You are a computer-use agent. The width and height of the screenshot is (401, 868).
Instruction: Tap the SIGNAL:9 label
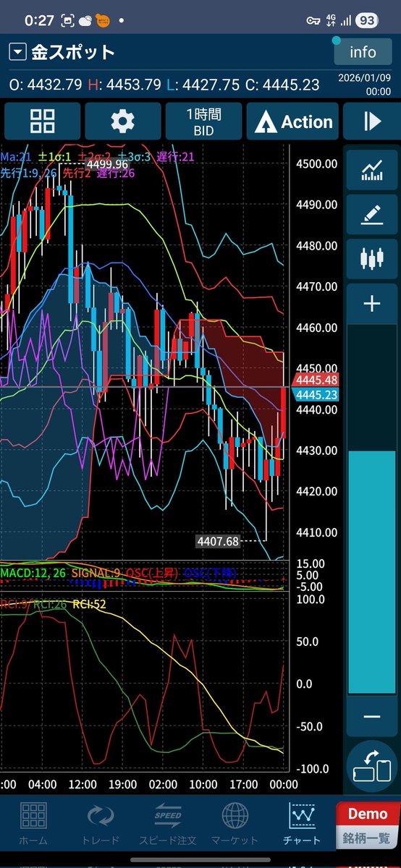pyautogui.click(x=96, y=572)
